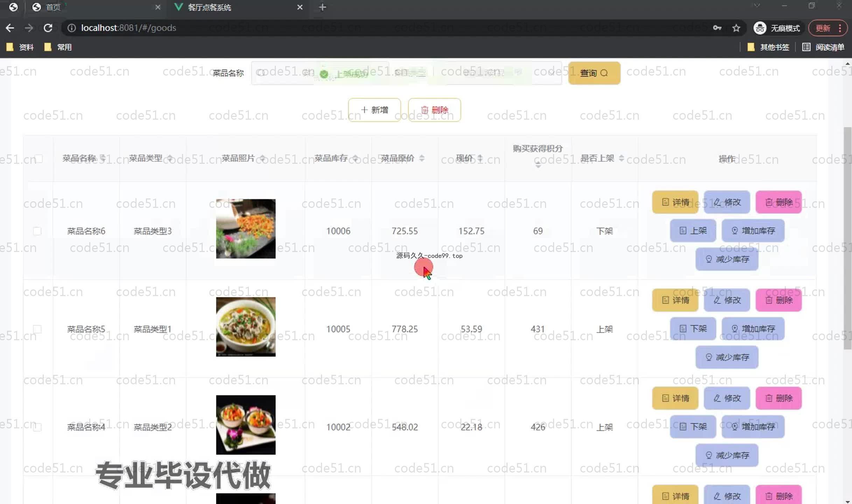Select the 10005 stock value cell
852x504 pixels.
click(x=338, y=329)
